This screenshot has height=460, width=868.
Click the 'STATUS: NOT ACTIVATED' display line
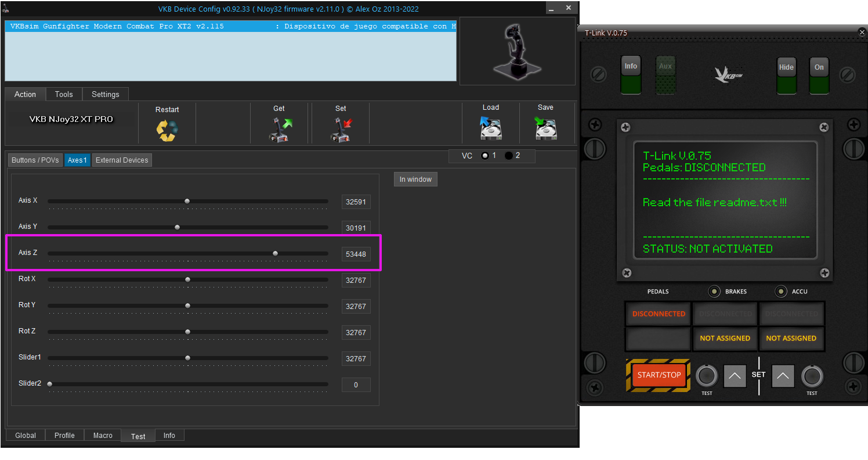[708, 249]
